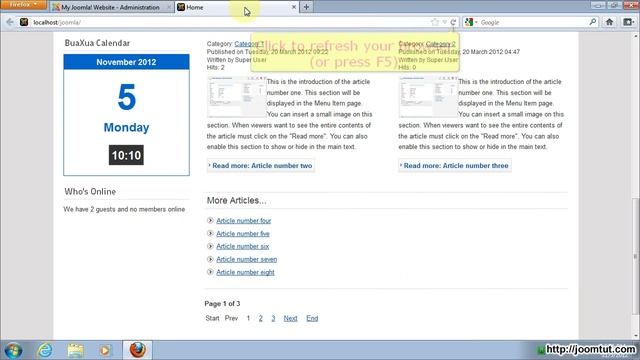Click the 10:10 clock display
This screenshot has width=640, height=360.
pyautogui.click(x=126, y=155)
